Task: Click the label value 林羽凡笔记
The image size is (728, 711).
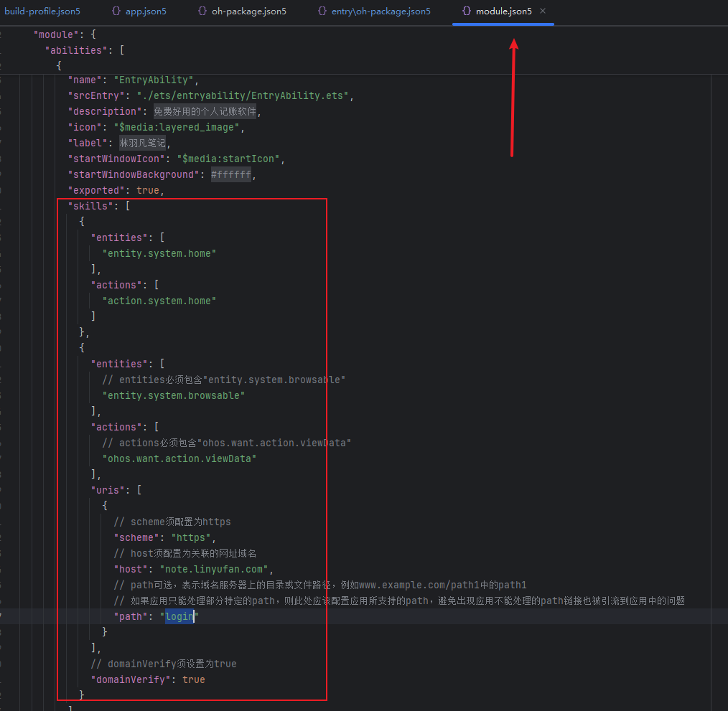Action: [142, 143]
